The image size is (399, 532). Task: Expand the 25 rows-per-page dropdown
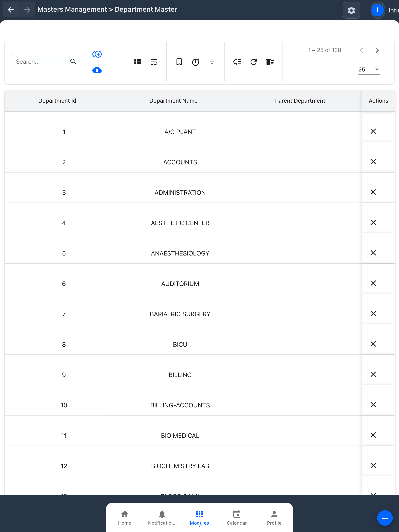[369, 70]
